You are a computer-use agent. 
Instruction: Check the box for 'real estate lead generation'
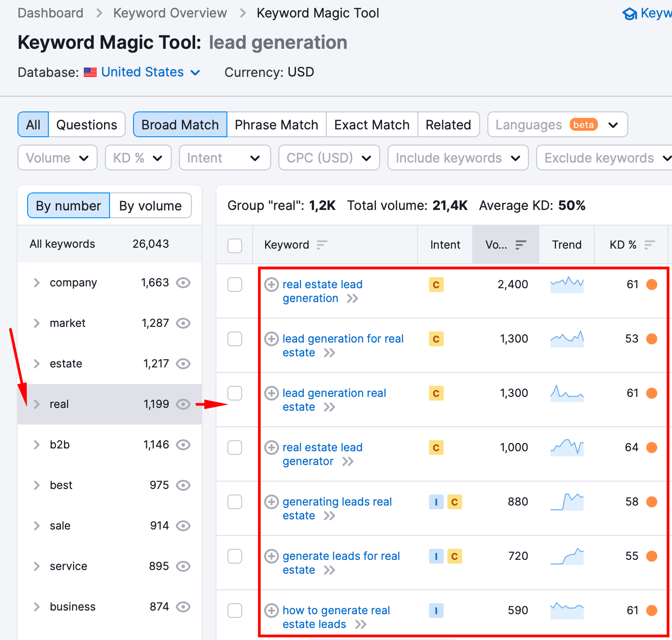[235, 285]
